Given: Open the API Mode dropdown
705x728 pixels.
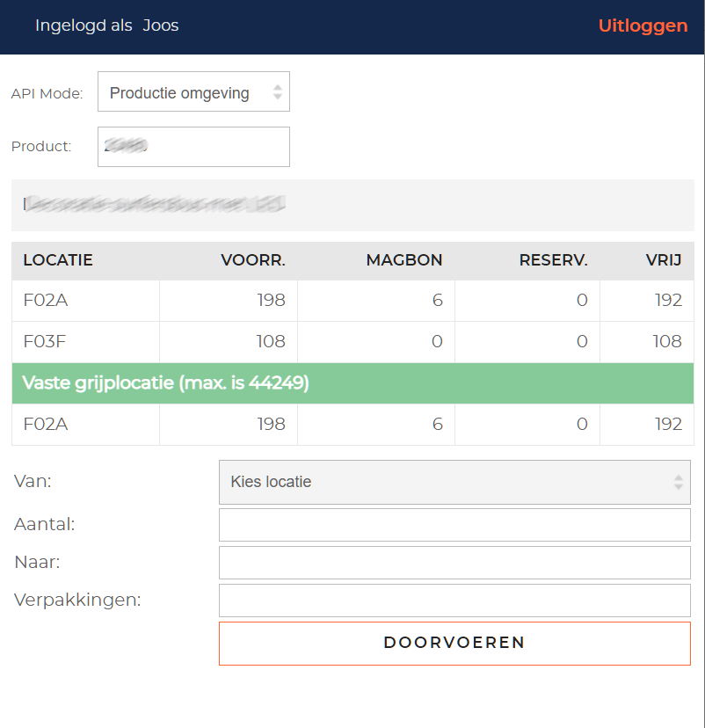Looking at the screenshot, I should 193,92.
